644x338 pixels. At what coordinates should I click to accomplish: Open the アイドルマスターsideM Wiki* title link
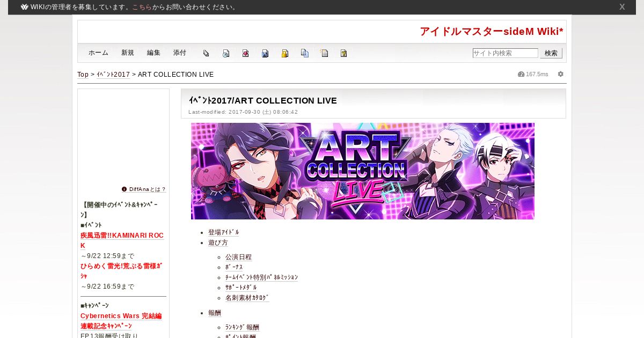click(x=492, y=32)
